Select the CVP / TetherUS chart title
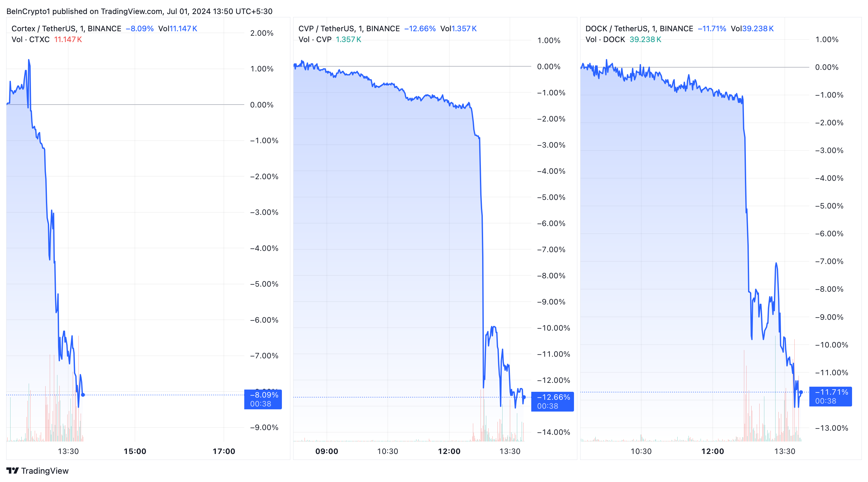The height and width of the screenshot is (482, 868). [x=349, y=29]
